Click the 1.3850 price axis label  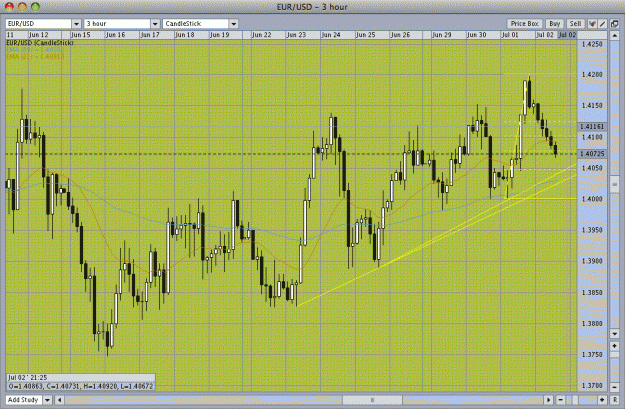pyautogui.click(x=592, y=293)
